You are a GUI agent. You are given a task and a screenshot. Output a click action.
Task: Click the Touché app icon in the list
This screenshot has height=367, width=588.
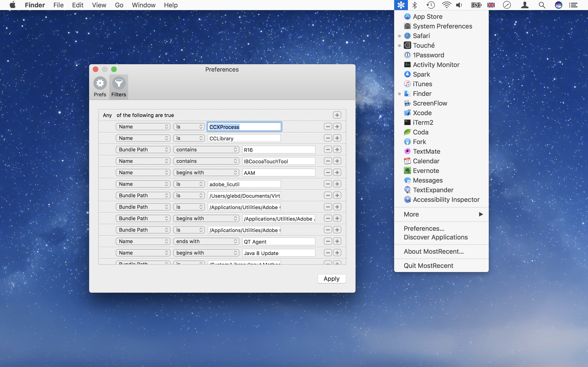pos(407,45)
